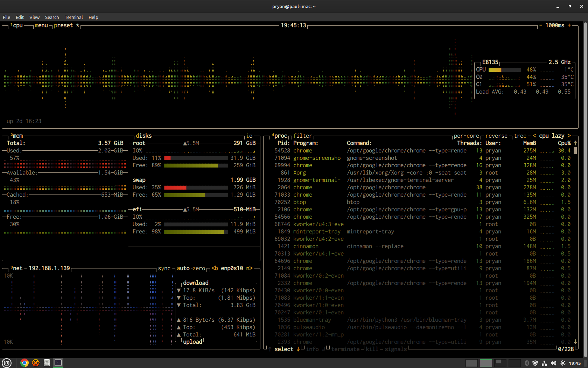Select the blueman-tray process row
This screenshot has height=368, width=588.
click(x=422, y=320)
